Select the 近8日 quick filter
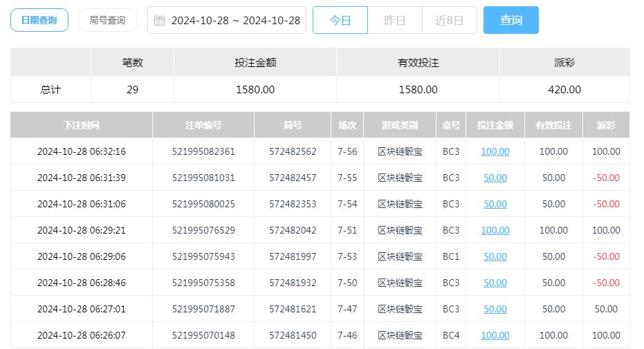The image size is (644, 349). 449,21
